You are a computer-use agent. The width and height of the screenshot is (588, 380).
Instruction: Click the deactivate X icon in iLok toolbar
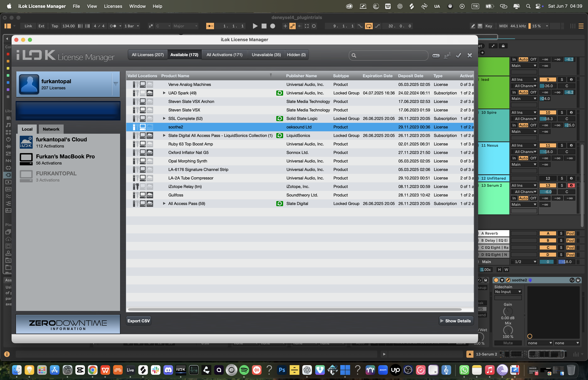(x=470, y=55)
